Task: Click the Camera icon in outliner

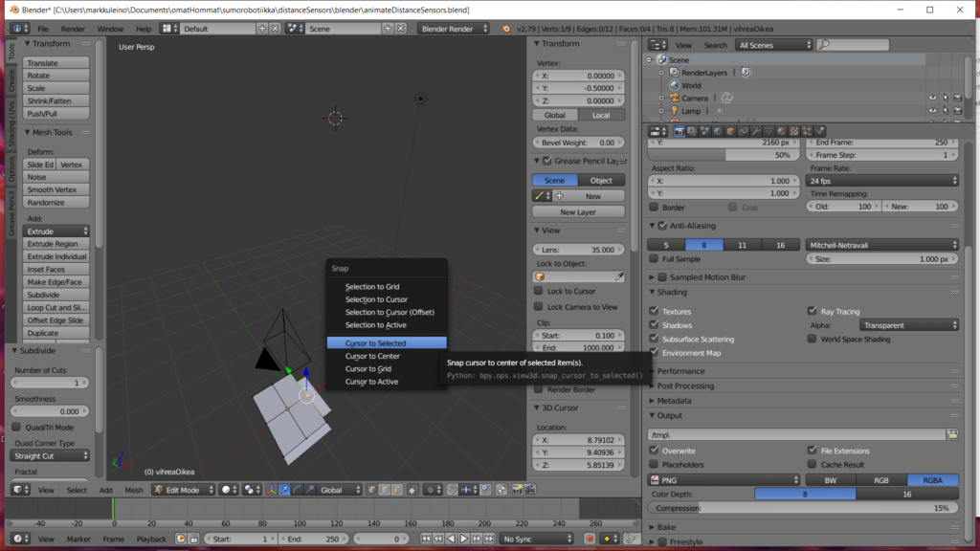Action: coord(673,99)
